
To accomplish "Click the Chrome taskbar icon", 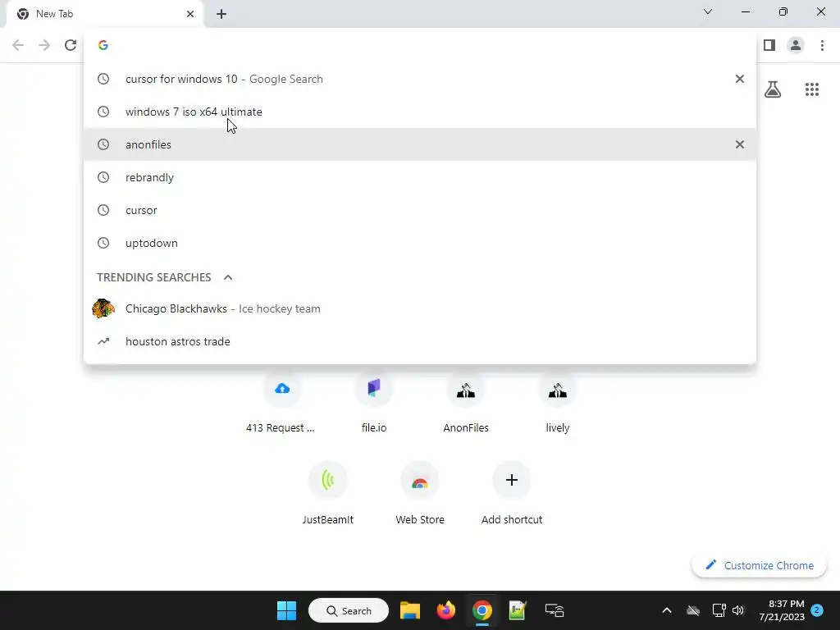I will [482, 610].
